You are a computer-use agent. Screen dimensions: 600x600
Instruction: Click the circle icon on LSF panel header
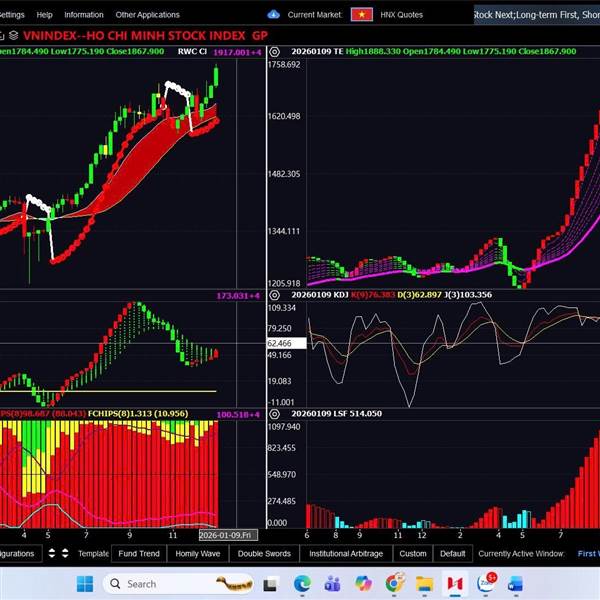[x=275, y=413]
